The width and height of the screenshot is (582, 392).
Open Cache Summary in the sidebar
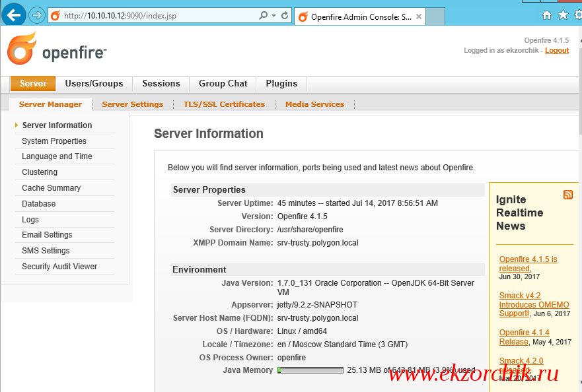[x=52, y=188]
